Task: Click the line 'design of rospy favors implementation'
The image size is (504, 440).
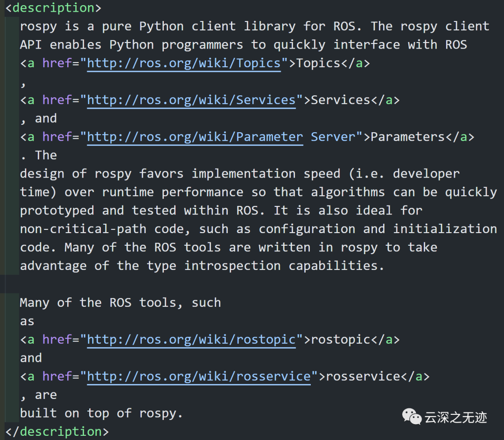Action: click(x=240, y=174)
